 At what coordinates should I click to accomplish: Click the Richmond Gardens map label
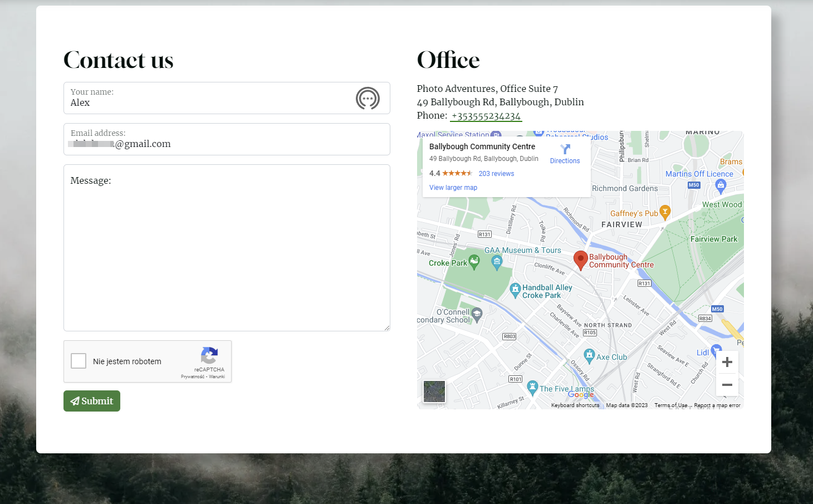625,189
